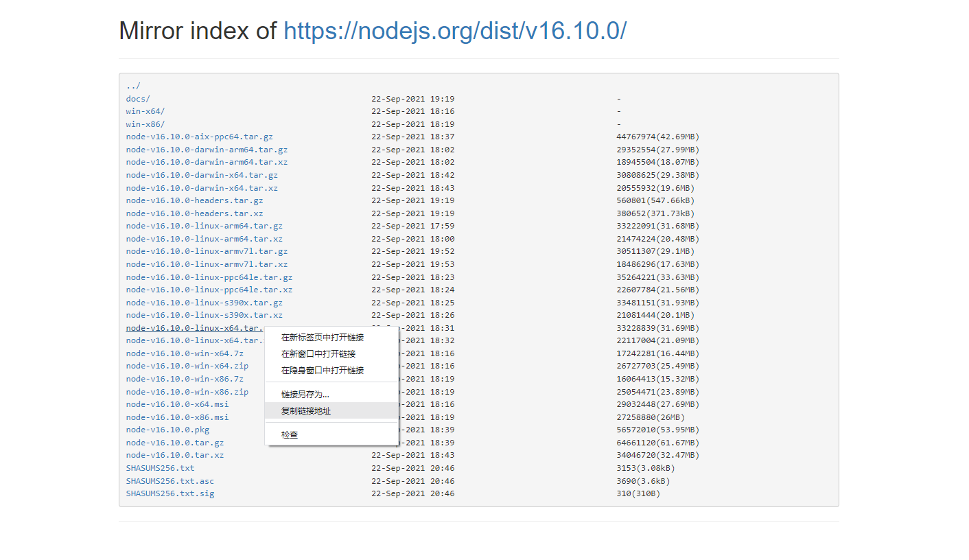Download node-v16.10.0-linux-armv7l.tar.xz

tap(207, 264)
